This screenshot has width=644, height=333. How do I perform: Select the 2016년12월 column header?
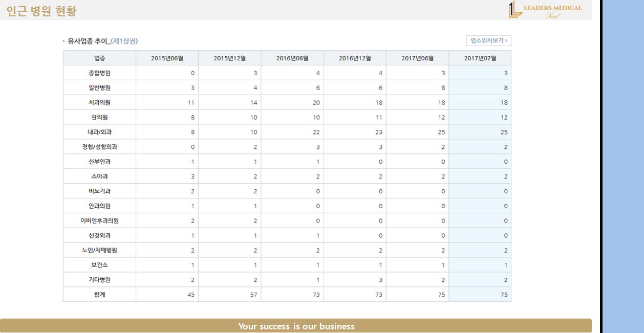tap(355, 58)
